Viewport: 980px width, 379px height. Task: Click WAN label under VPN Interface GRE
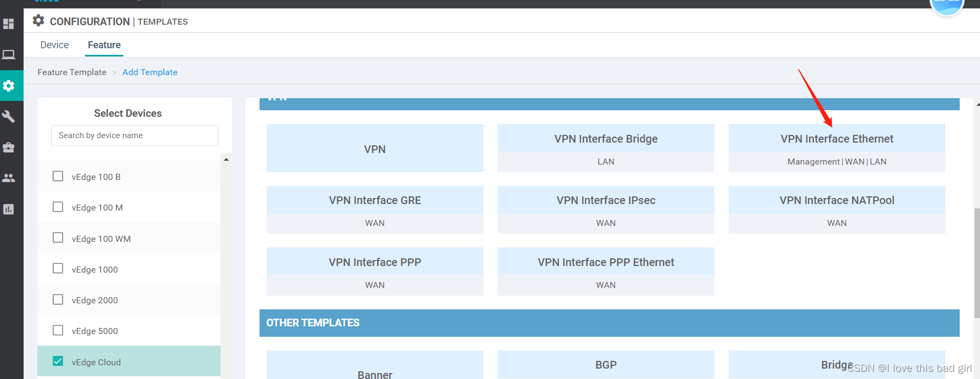pyautogui.click(x=375, y=223)
